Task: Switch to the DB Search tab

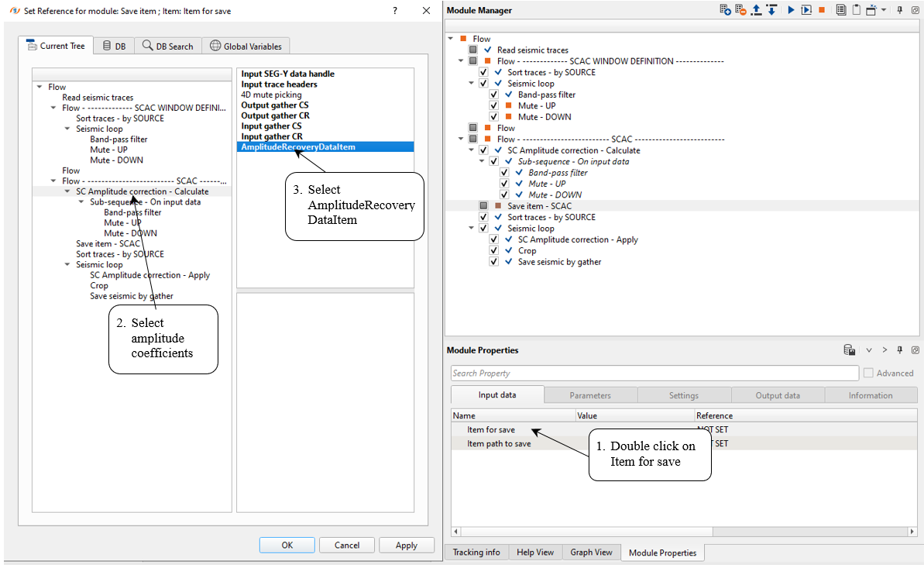Action: click(x=168, y=46)
